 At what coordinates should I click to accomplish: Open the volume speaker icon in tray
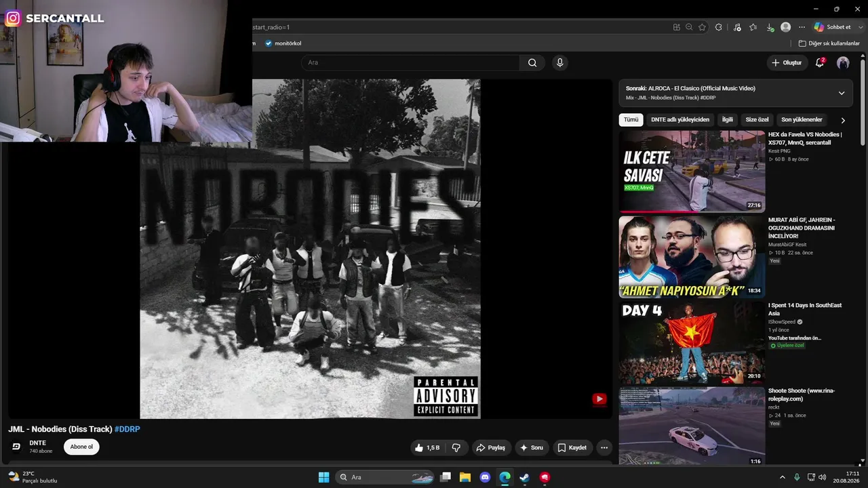[821, 477]
